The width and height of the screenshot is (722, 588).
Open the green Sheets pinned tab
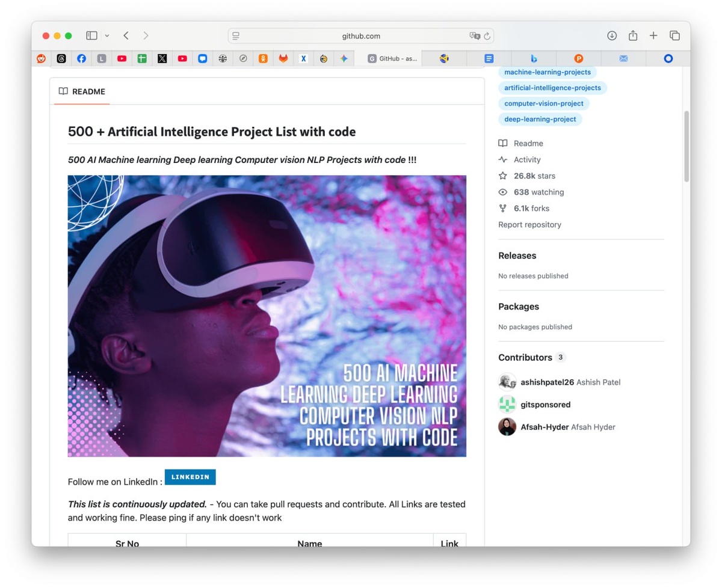coord(142,58)
